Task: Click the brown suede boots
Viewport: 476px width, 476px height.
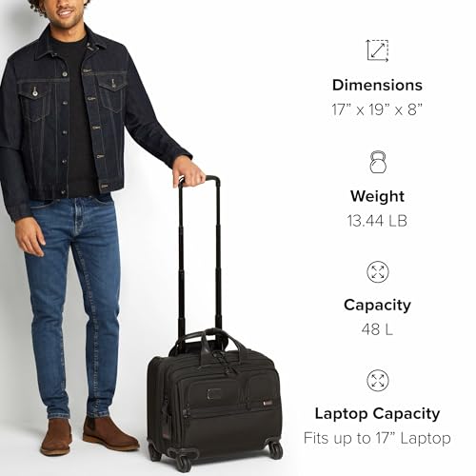Action: click(89, 435)
